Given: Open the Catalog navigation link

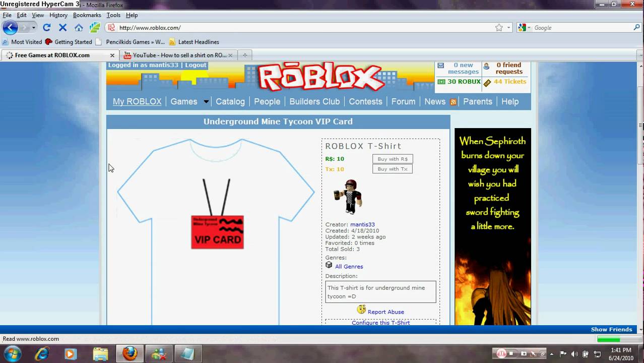Looking at the screenshot, I should (230, 101).
